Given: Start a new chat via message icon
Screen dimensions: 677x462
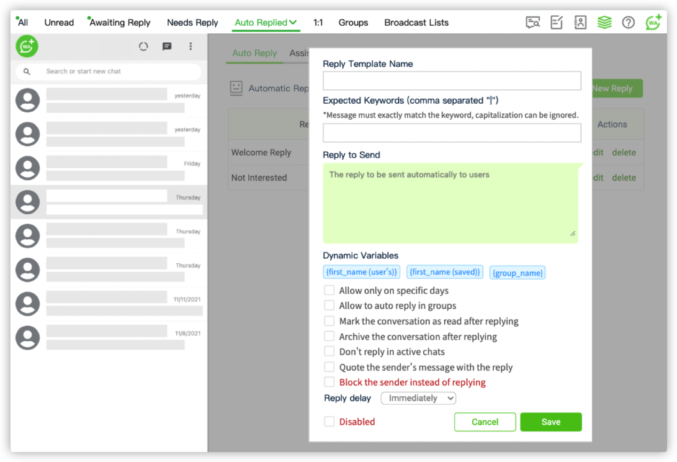Looking at the screenshot, I should click(x=167, y=46).
